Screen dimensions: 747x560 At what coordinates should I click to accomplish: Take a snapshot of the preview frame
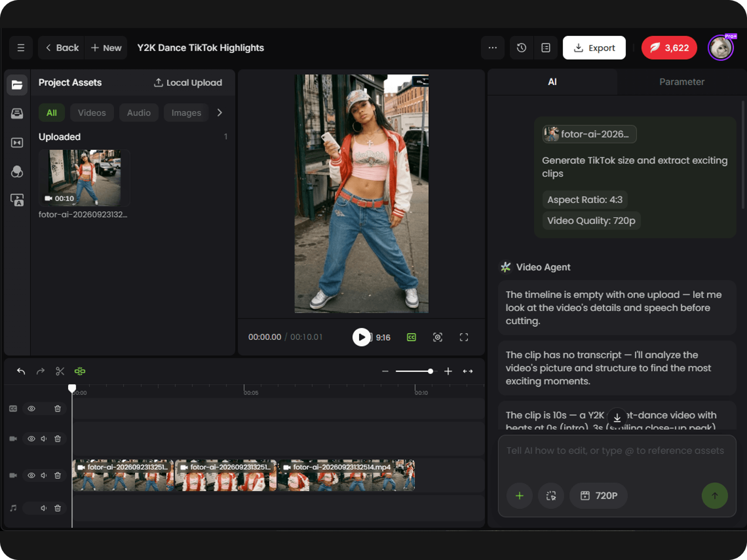437,337
